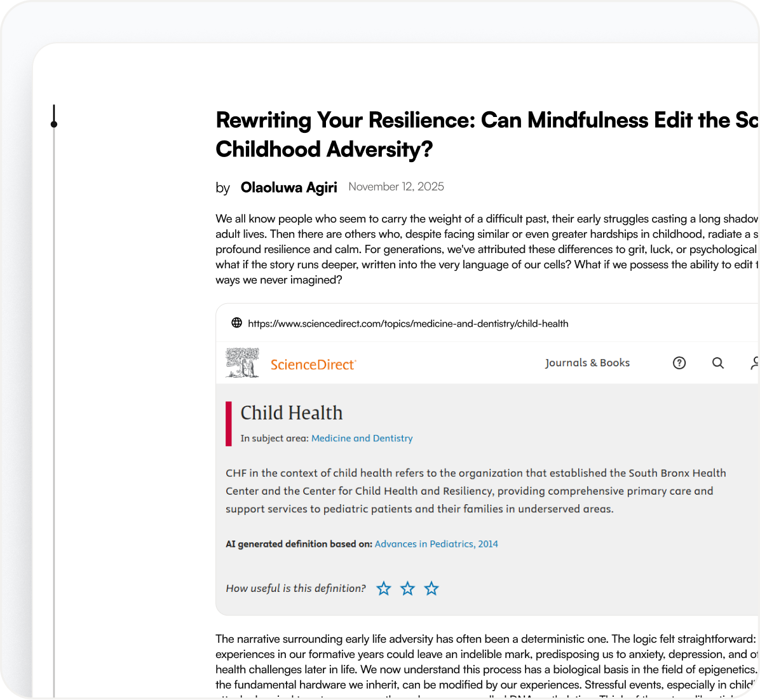Open the sciencedirect.com child-health URL
The image size is (760, 700).
(408, 324)
